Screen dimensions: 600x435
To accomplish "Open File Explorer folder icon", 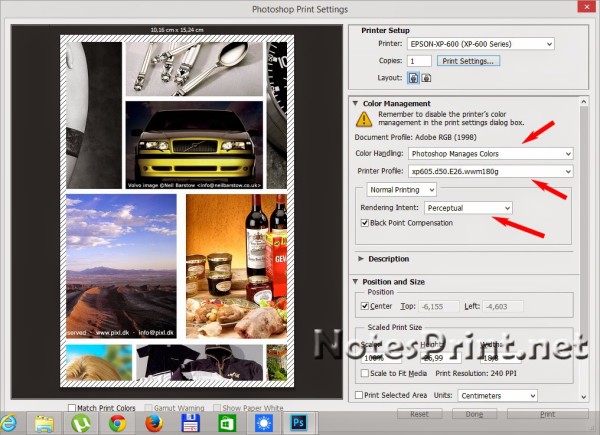I will click(x=45, y=424).
